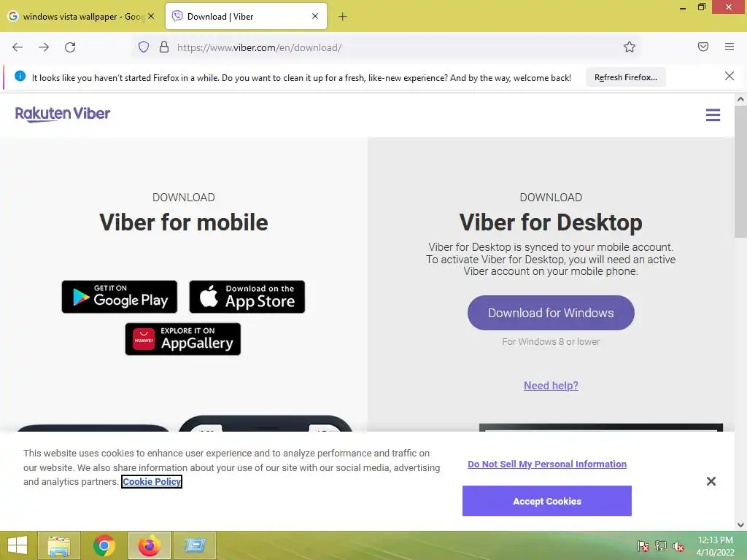Explore Viber on Huawei AppGallery
Screen dimensions: 747x560
pos(183,339)
